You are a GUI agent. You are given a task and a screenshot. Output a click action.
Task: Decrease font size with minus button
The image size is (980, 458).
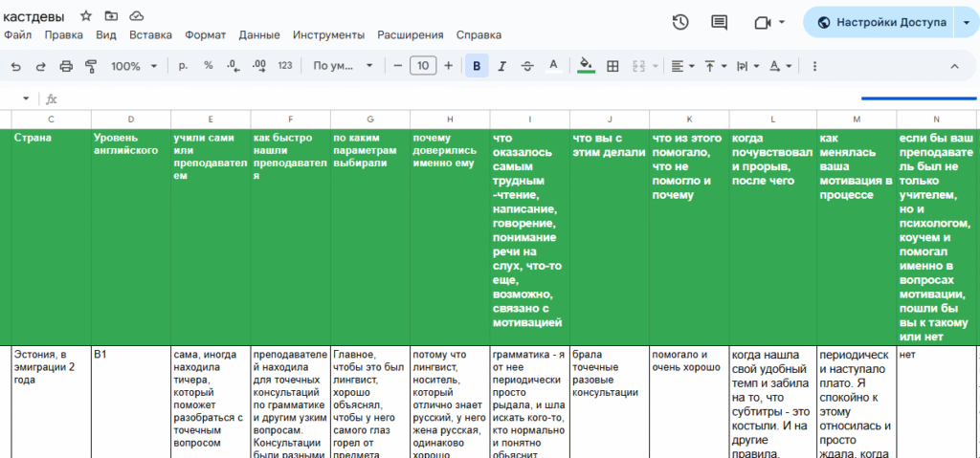tap(397, 66)
